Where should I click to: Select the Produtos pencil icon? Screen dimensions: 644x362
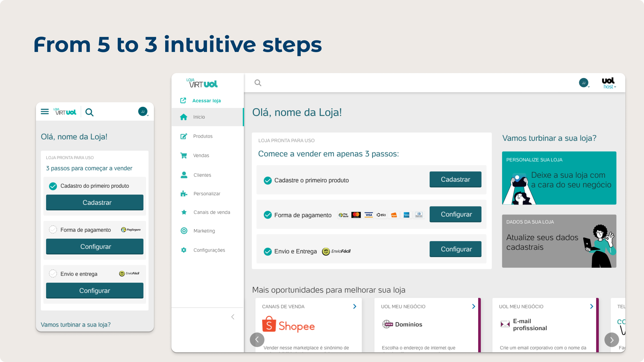(x=184, y=136)
